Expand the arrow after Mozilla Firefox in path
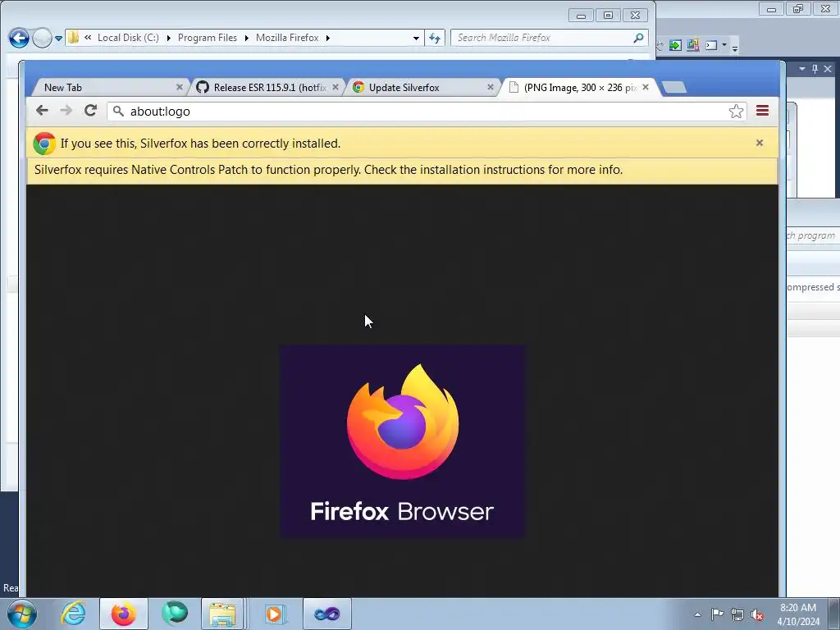Image resolution: width=840 pixels, height=630 pixels. tap(328, 38)
